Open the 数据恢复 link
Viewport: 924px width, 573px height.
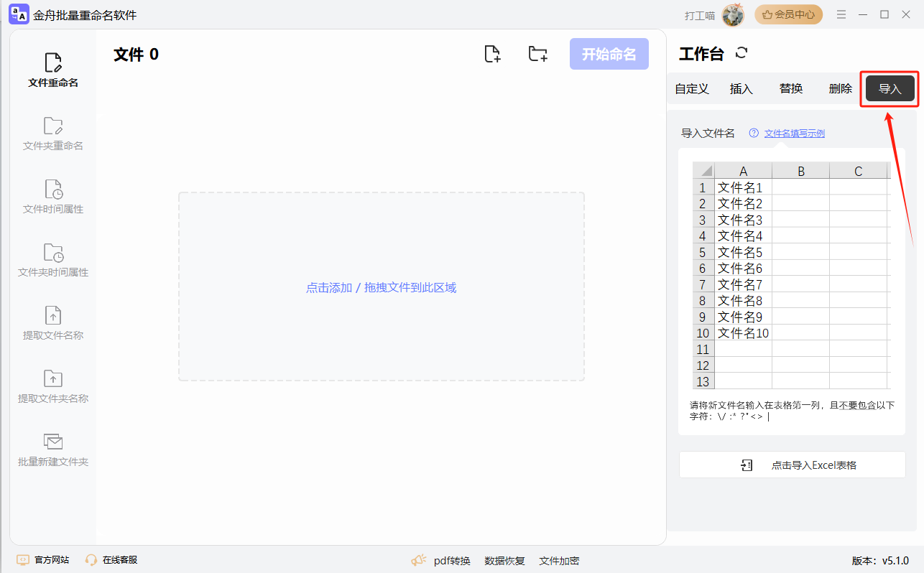pos(504,561)
